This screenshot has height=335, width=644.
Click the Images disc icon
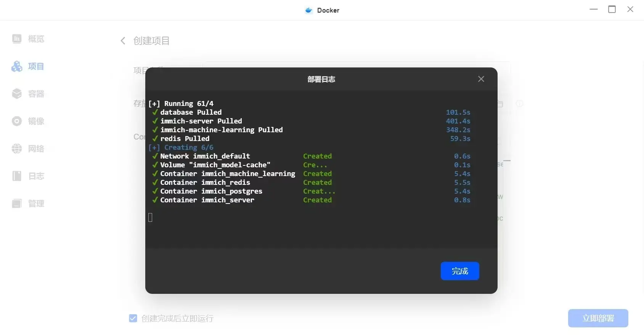tap(17, 121)
